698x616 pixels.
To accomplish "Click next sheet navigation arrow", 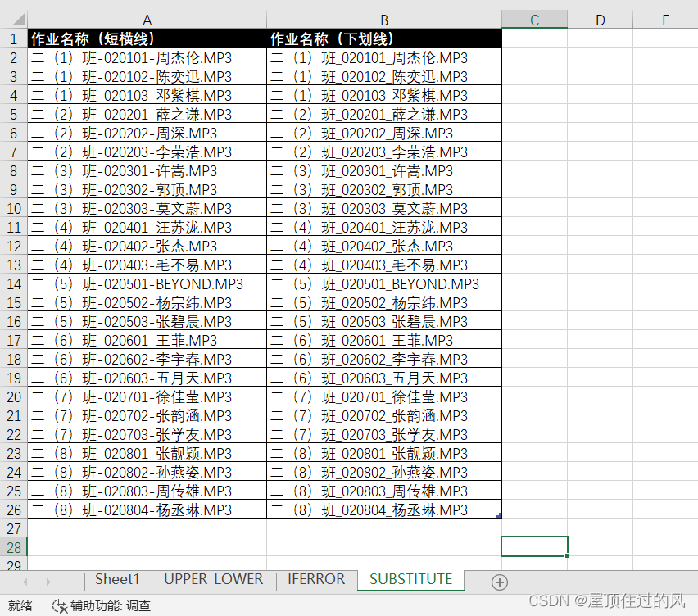I will [x=48, y=582].
